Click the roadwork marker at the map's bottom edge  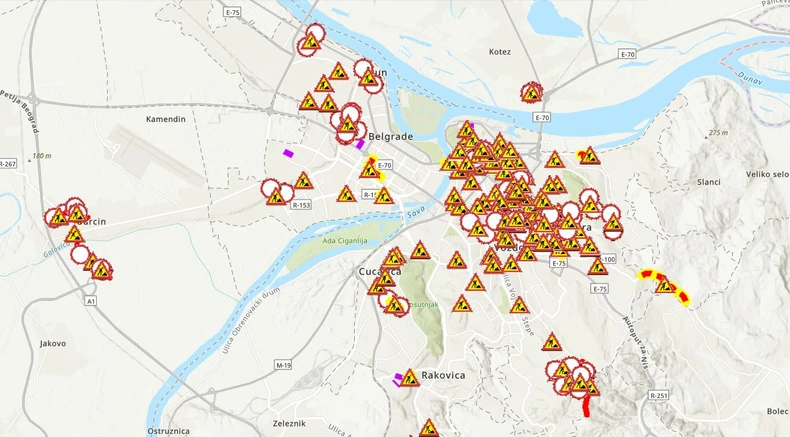[429, 427]
